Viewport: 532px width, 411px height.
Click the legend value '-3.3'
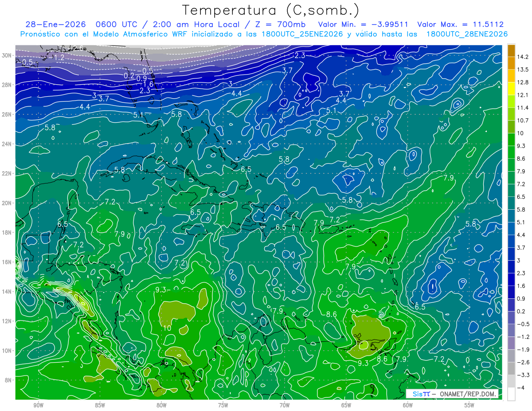click(523, 375)
